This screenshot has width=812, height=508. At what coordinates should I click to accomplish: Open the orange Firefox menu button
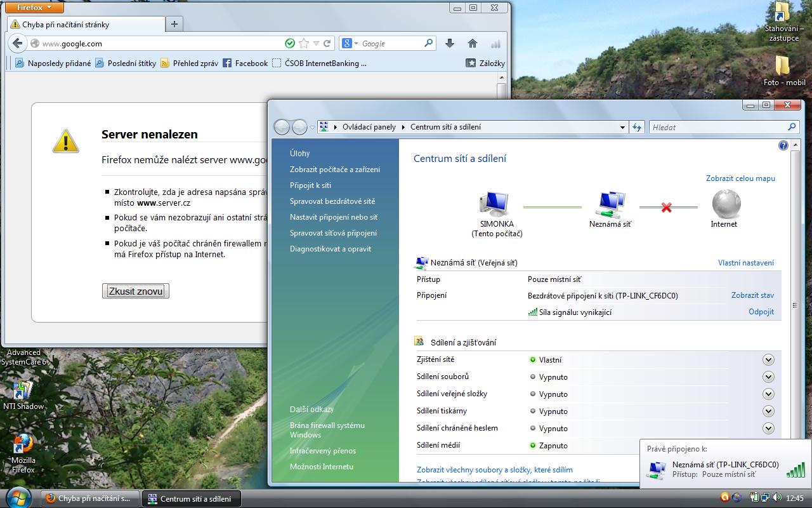pyautogui.click(x=36, y=8)
